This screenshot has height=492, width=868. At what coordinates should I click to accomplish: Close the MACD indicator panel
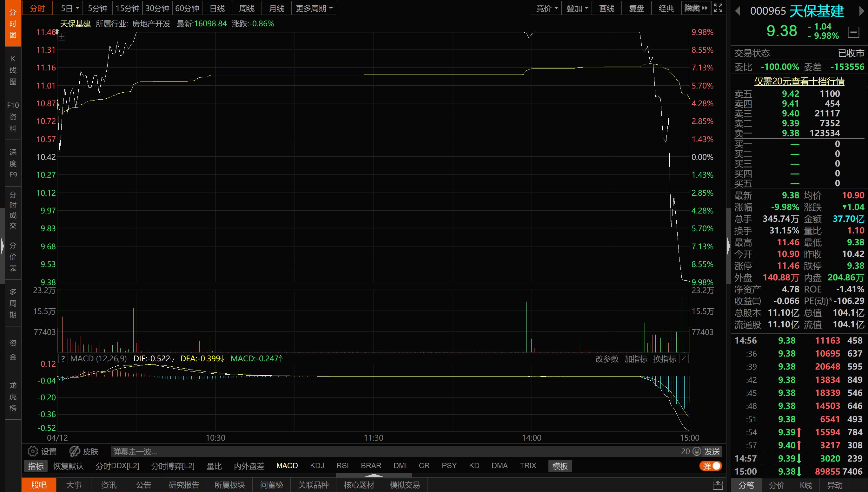coord(684,358)
